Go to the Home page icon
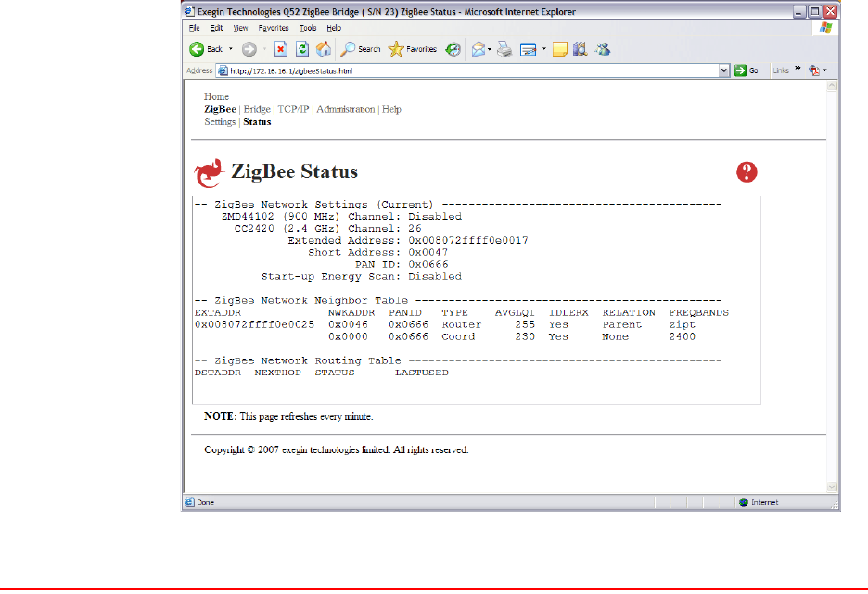The image size is (868, 594). 324,49
